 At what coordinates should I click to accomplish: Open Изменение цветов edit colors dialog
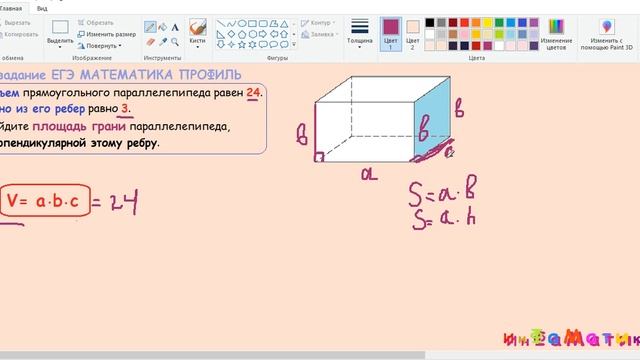556,34
